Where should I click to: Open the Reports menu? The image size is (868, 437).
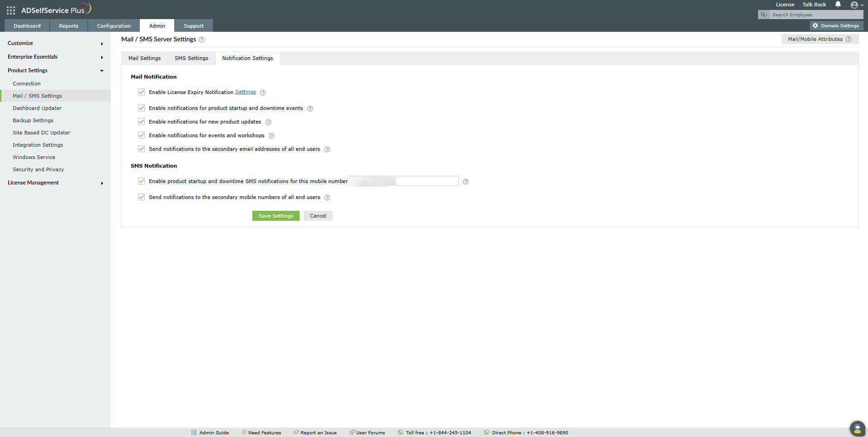coord(69,25)
